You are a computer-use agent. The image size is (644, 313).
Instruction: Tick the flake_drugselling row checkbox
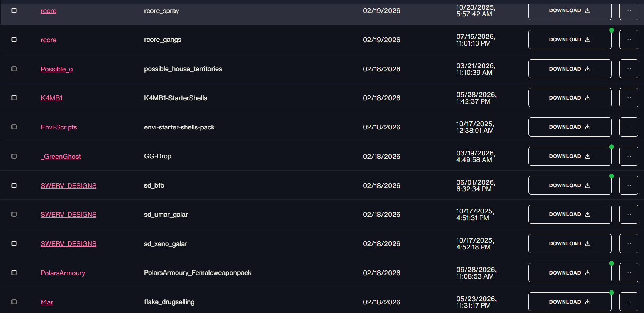coord(14,302)
